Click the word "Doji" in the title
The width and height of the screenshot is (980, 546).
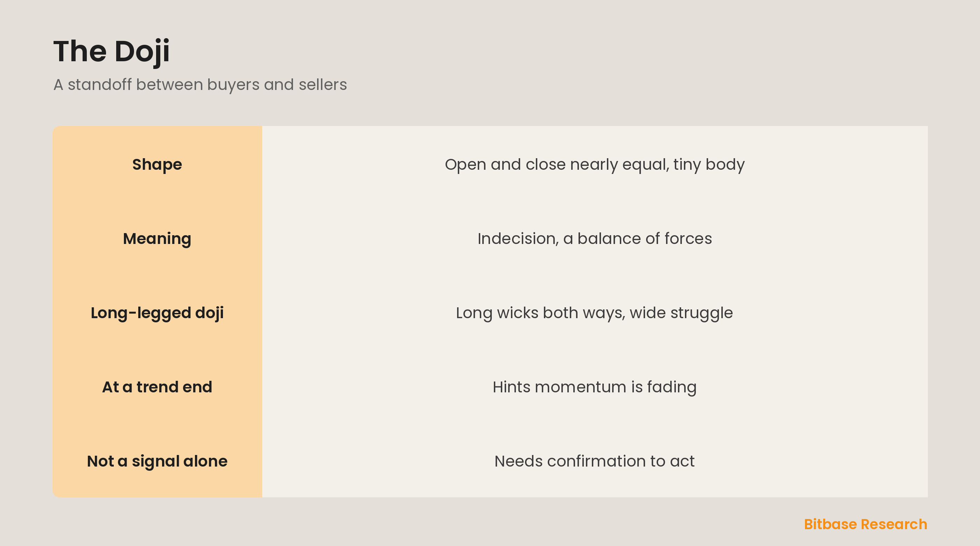pyautogui.click(x=142, y=51)
